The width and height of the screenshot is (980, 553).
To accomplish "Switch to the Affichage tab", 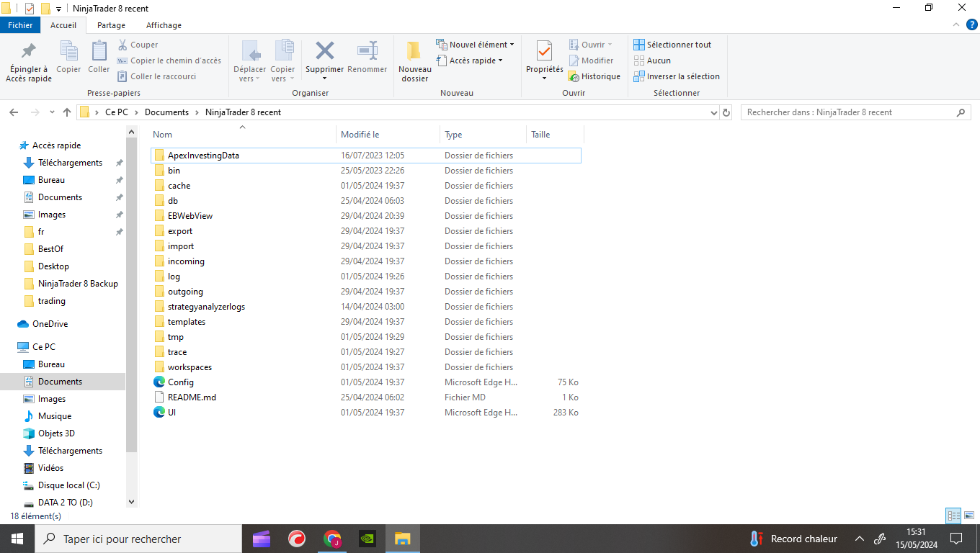I will point(164,25).
